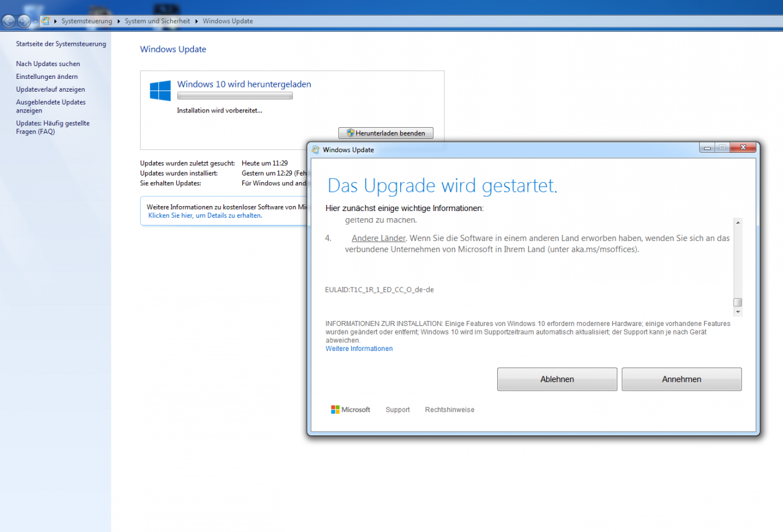
Task: Expand arrow before Systemsteuerung breadcrumb
Action: pyautogui.click(x=55, y=21)
